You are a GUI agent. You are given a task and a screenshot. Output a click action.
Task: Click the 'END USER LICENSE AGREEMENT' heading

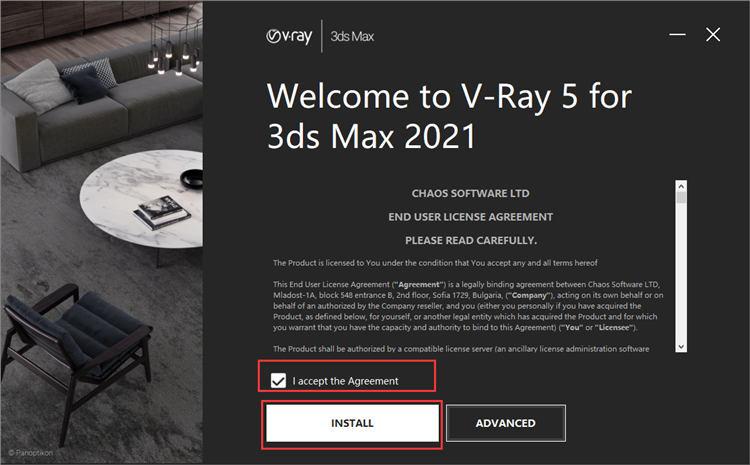[x=471, y=217]
